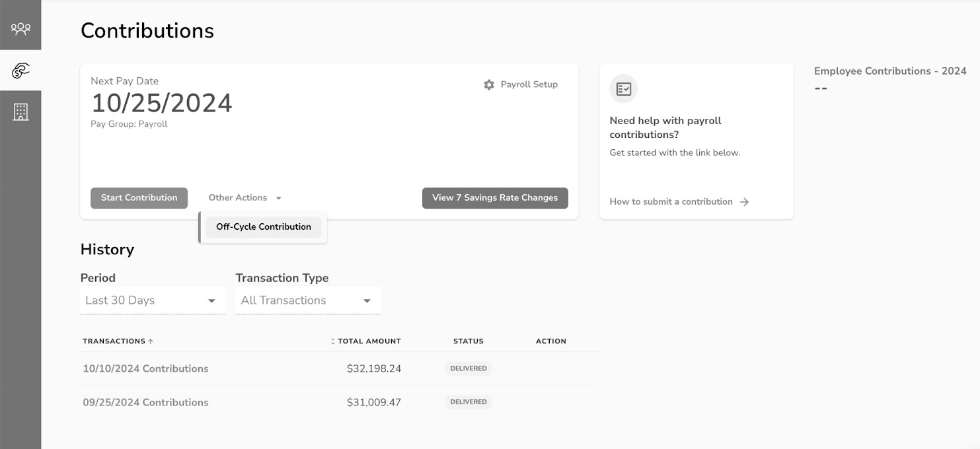Click Delivered status badge for 10/10/2024
Image resolution: width=980 pixels, height=449 pixels.
[x=469, y=368]
